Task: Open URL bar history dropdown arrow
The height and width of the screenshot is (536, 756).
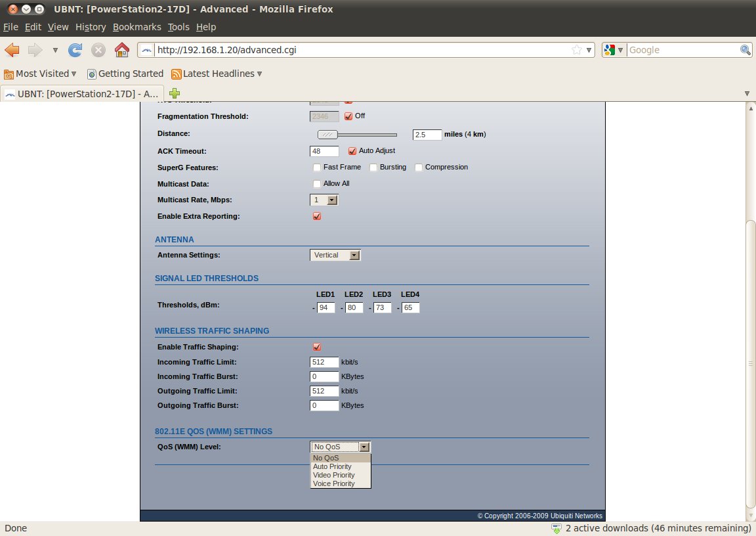Action: coord(589,50)
